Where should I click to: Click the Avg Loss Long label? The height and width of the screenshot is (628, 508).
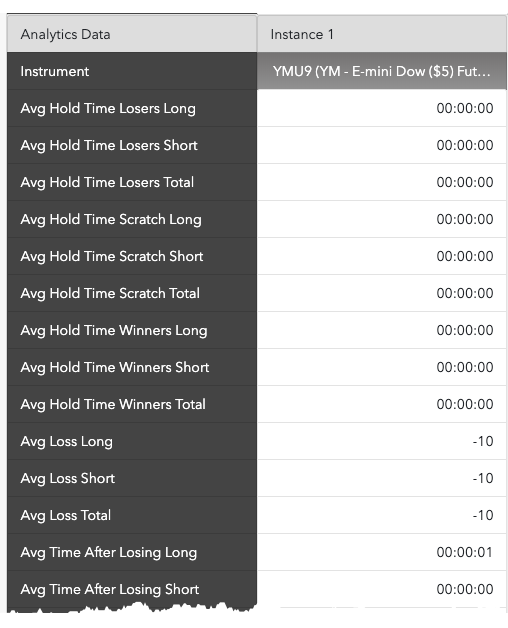pos(67,441)
